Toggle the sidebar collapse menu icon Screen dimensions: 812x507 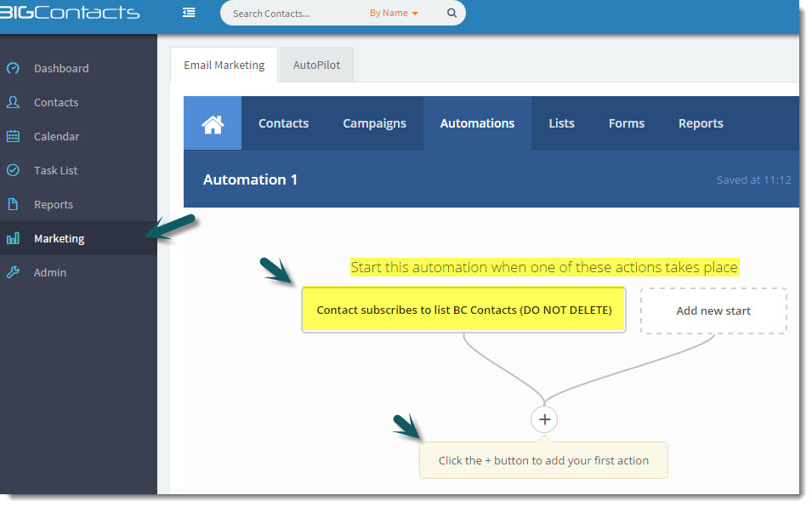click(189, 13)
